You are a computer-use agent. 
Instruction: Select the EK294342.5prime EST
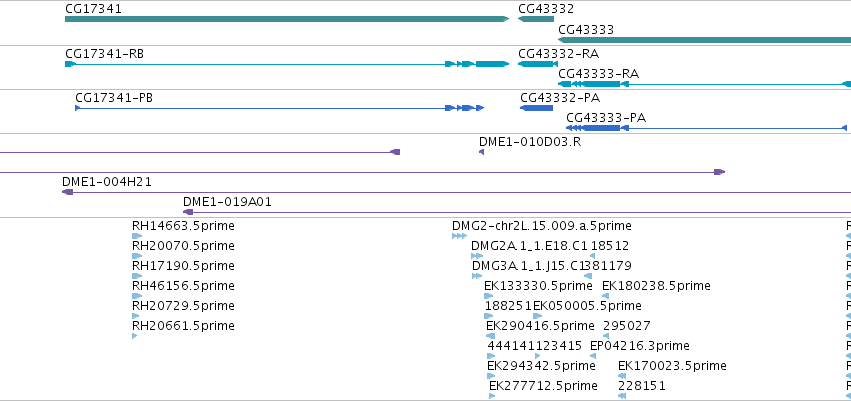tap(491, 377)
